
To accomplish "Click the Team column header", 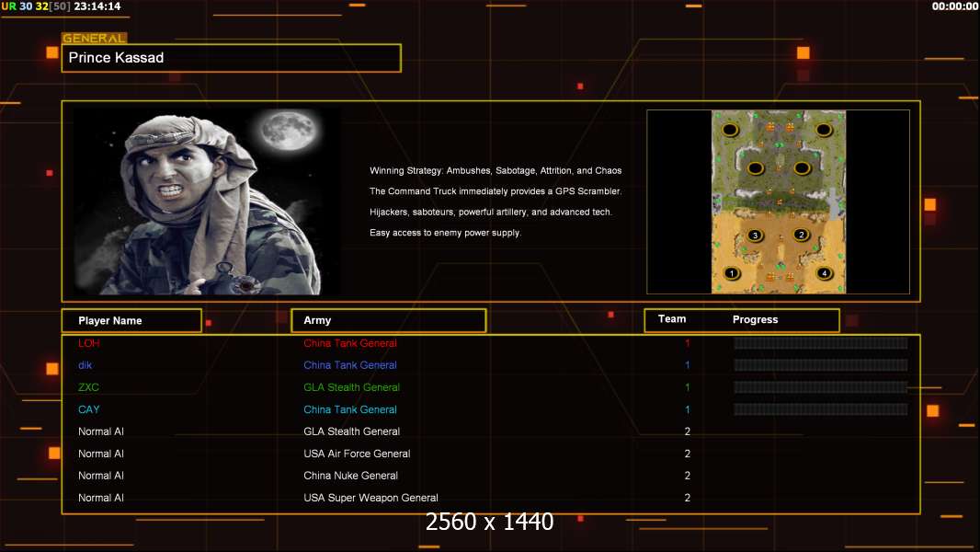I will (x=672, y=319).
